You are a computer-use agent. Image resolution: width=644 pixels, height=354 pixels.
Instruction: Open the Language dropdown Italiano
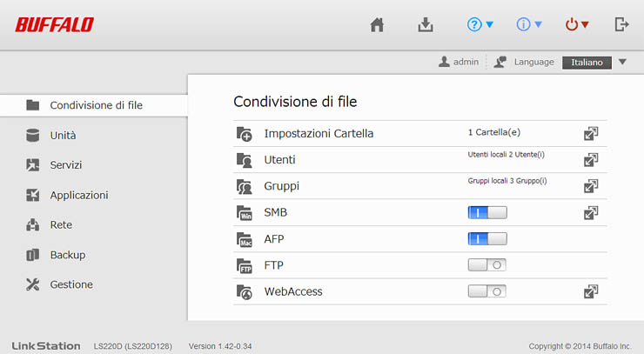click(595, 63)
